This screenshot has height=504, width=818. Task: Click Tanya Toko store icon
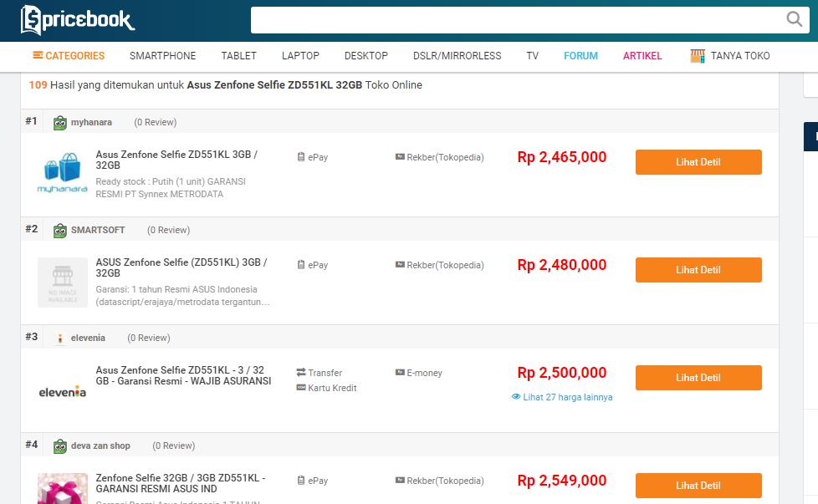click(x=698, y=56)
